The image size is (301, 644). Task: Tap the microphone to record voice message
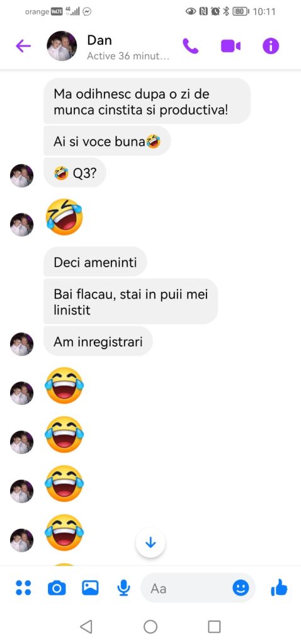pos(123,588)
